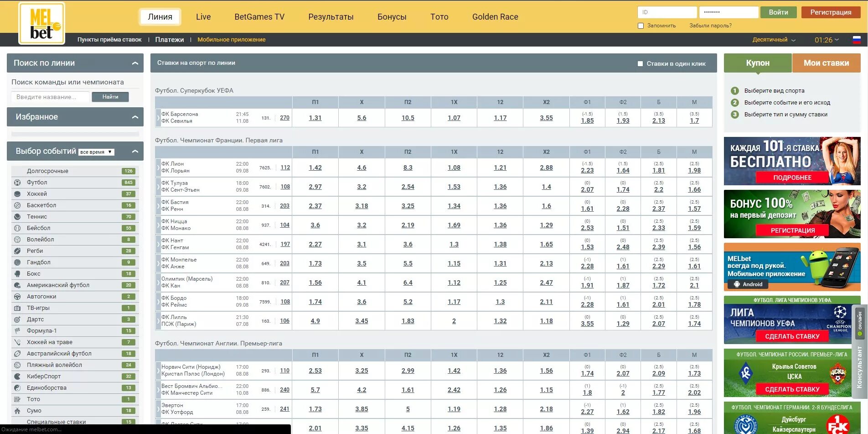Image resolution: width=868 pixels, height=434 pixels.
Task: Expand the ФК Лион vs Лорьян row arrow
Action: pos(158,167)
